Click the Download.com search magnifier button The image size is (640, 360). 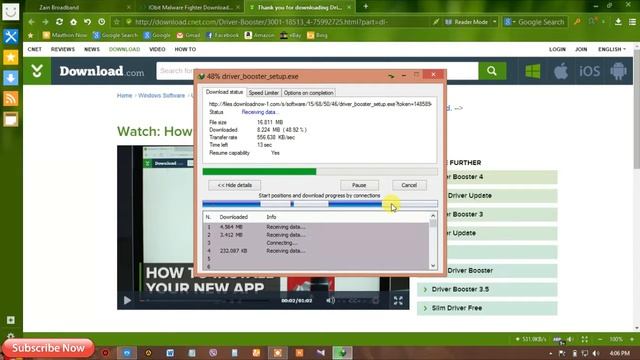point(492,71)
